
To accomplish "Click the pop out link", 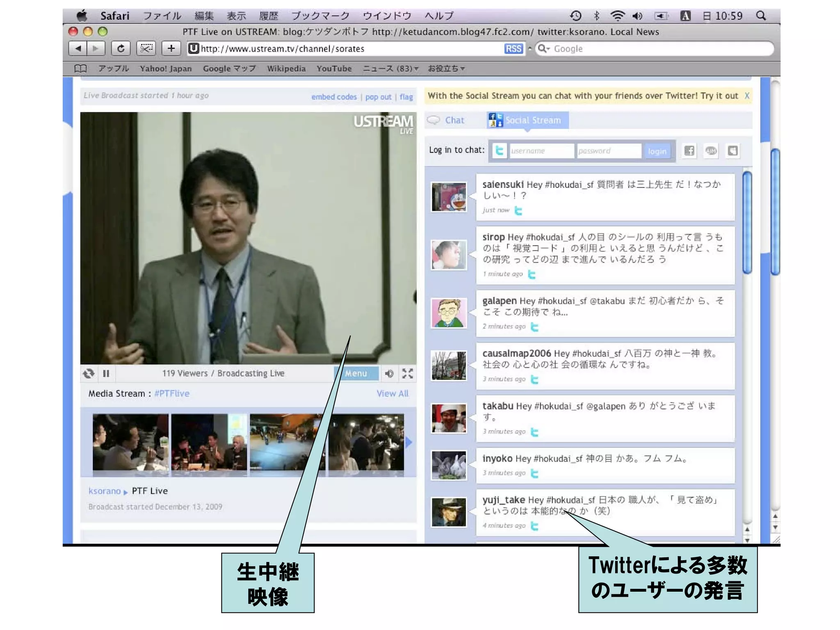I will click(378, 97).
